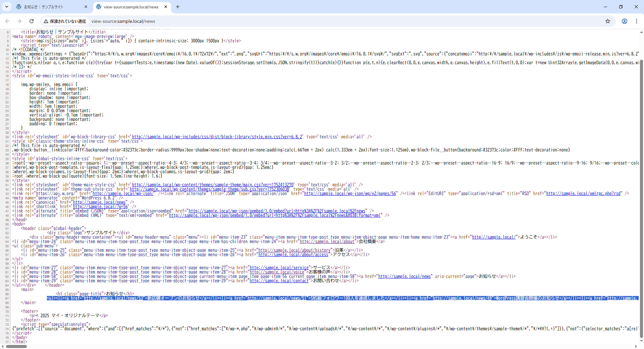Minimize the Chrome window
The width and height of the screenshot is (644, 349).
[x=605, y=7]
